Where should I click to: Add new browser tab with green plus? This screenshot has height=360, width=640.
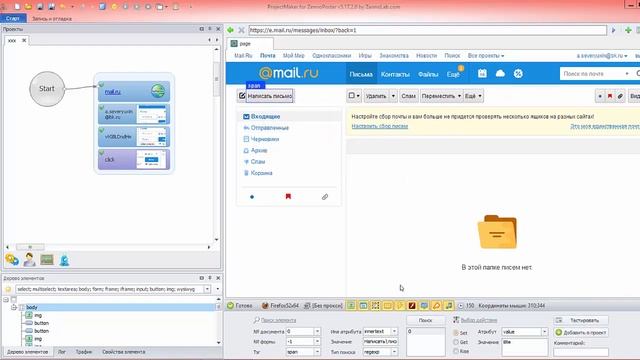(x=628, y=30)
